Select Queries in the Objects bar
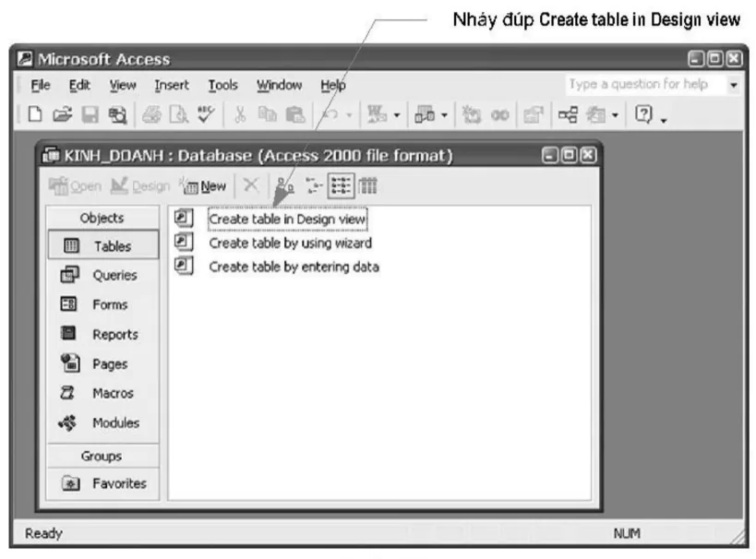The height and width of the screenshot is (559, 756). pos(102,275)
